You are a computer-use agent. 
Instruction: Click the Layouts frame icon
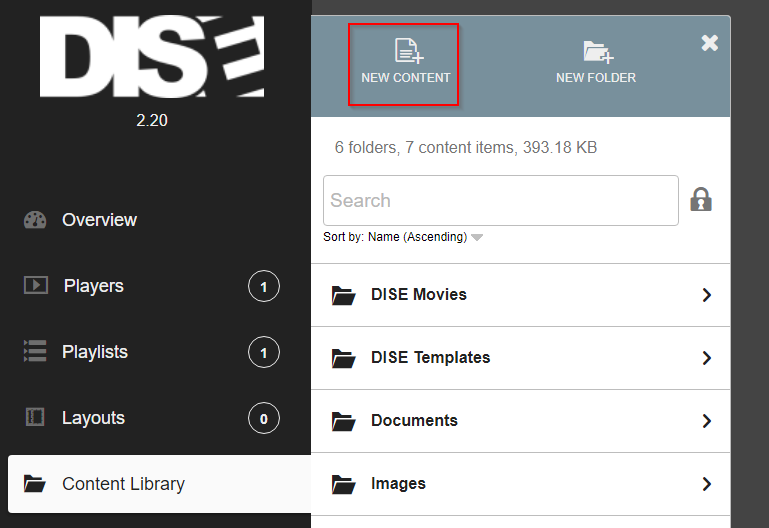click(35, 417)
